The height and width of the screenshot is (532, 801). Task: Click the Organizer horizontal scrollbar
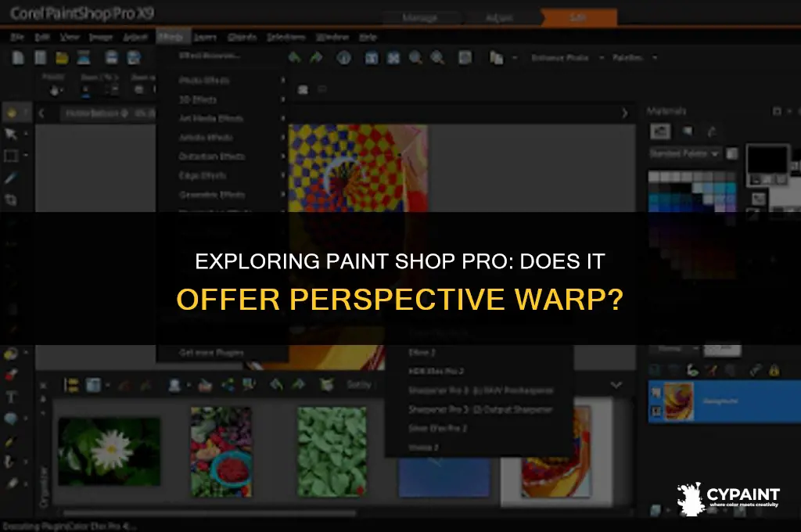[x=210, y=512]
